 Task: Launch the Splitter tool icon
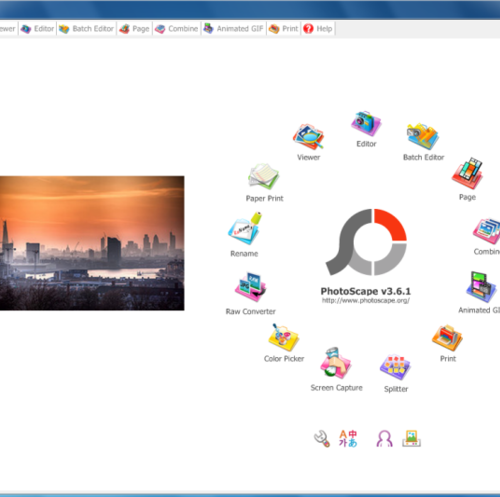click(395, 367)
